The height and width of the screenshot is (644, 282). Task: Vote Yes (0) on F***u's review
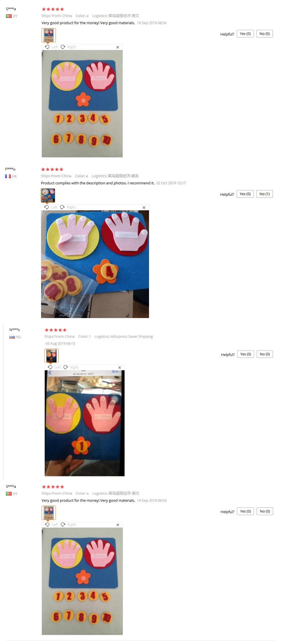point(245,194)
